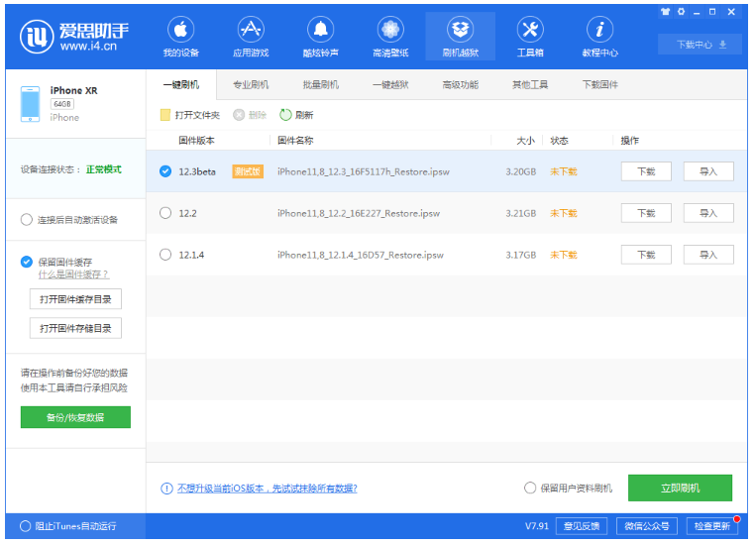Image resolution: width=756 pixels, height=545 pixels.
Task: Switch to 专业刷机 tab
Action: click(251, 85)
